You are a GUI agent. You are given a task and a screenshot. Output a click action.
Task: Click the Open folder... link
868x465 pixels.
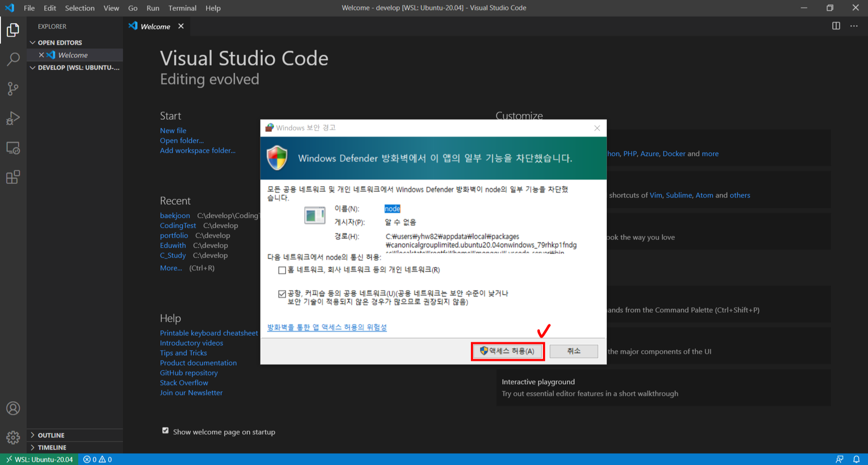(x=181, y=141)
